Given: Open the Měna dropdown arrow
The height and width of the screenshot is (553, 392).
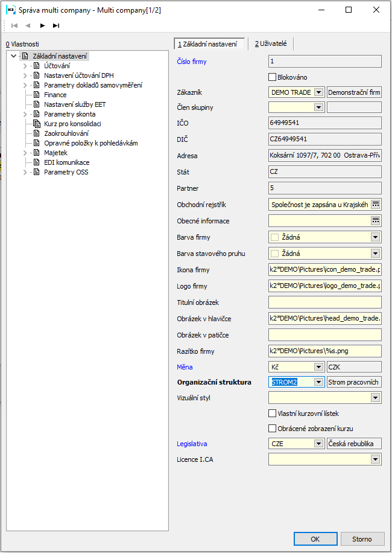Looking at the screenshot, I should (x=319, y=367).
